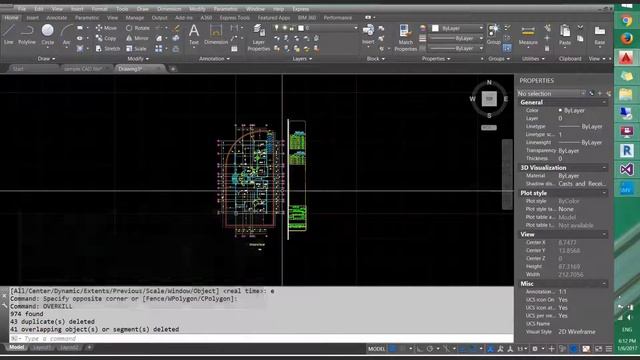640x360 pixels.
Task: Click the AutoCAD icon on taskbar
Action: pos(627,58)
